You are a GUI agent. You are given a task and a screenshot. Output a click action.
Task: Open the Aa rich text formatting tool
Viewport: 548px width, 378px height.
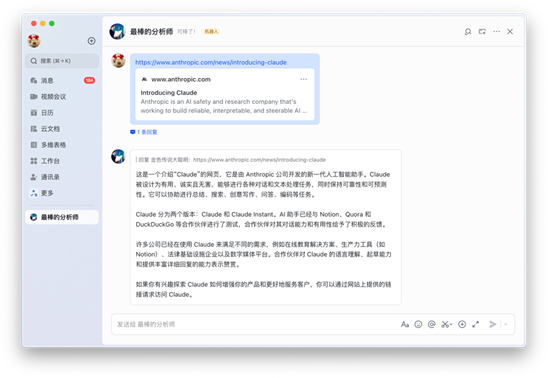click(405, 325)
